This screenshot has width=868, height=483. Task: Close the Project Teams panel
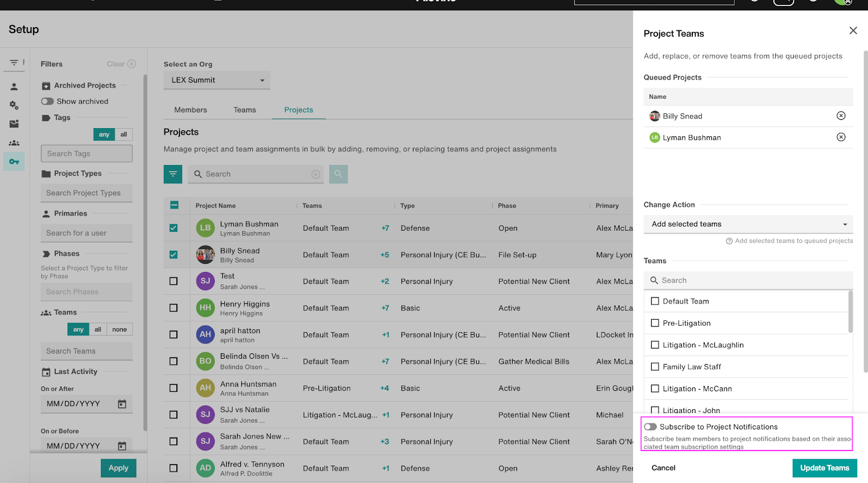point(853,31)
